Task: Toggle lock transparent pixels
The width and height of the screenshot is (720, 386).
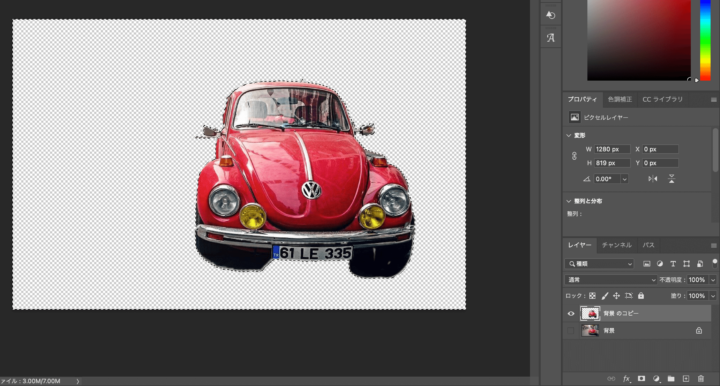Action: [592, 296]
